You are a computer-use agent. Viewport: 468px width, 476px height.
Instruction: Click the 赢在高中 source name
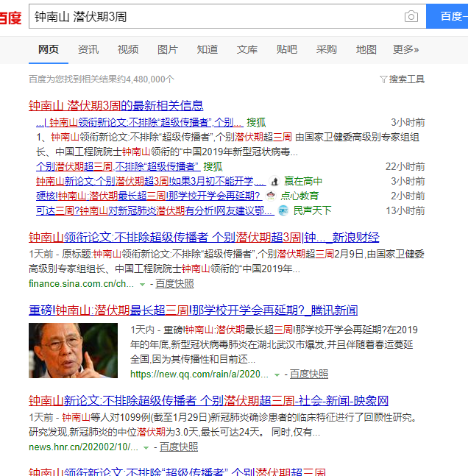(303, 182)
